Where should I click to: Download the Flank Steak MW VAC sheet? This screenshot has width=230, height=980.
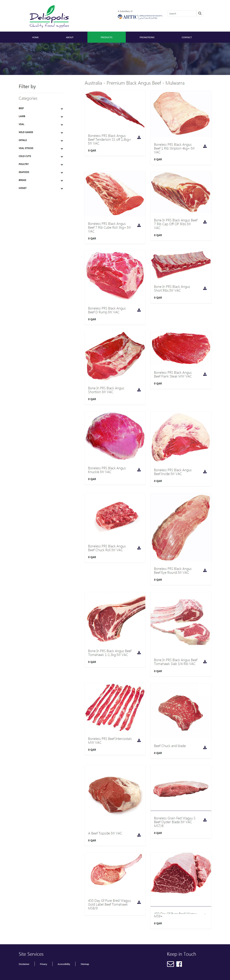tap(205, 374)
